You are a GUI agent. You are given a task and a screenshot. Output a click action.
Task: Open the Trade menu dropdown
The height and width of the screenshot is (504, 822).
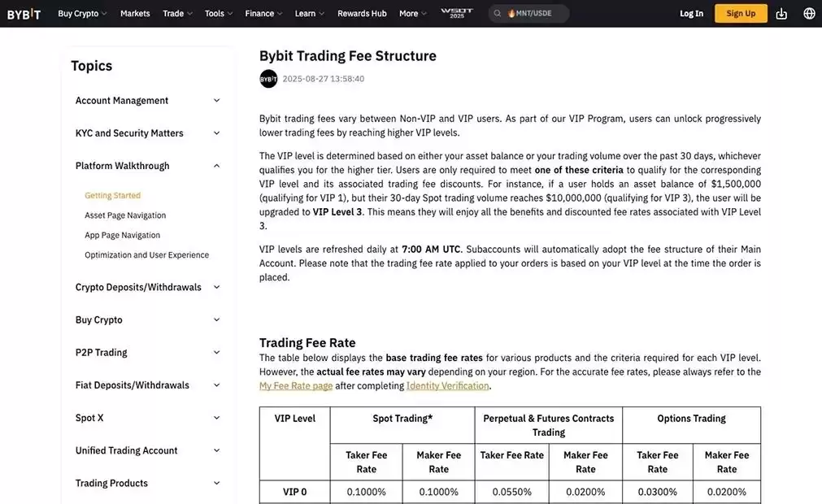point(177,13)
